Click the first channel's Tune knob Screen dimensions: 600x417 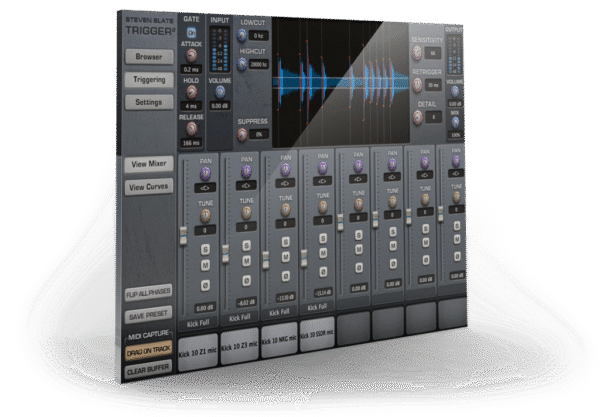[205, 212]
